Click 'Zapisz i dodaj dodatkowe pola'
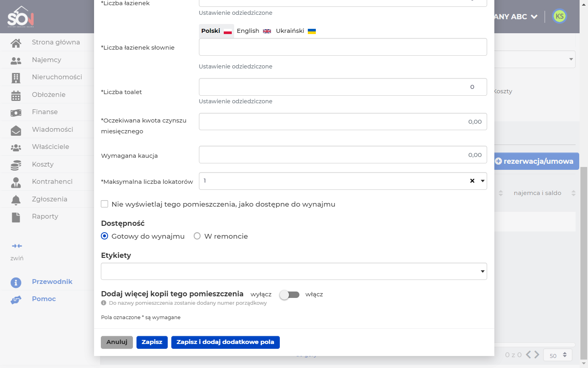The image size is (588, 368). pos(225,342)
